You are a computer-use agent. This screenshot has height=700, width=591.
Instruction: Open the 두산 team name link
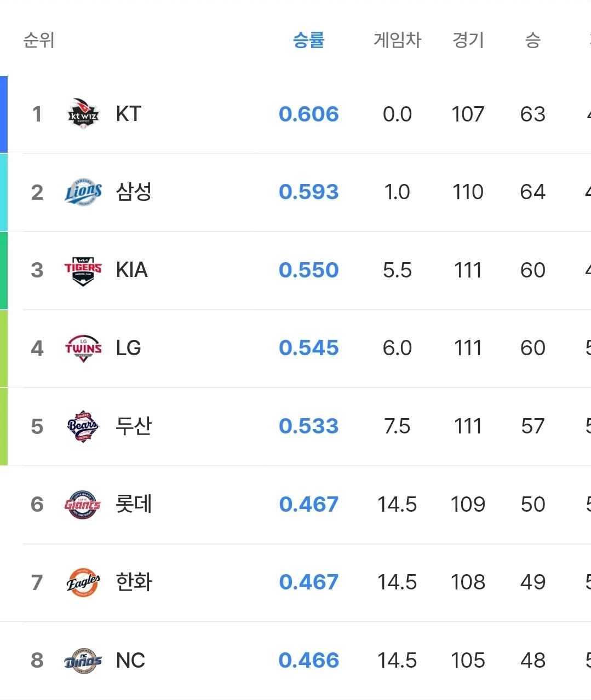tap(134, 426)
